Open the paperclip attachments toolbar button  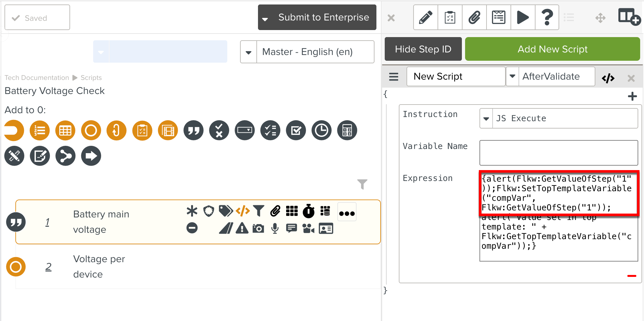click(474, 17)
